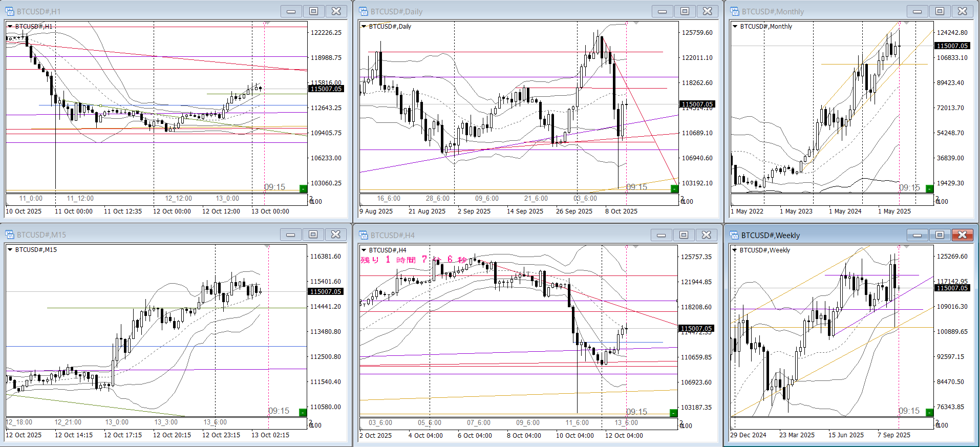Minimize the BTCUSD#,Daily chart window
The width and height of the screenshot is (980, 447).
point(662,11)
